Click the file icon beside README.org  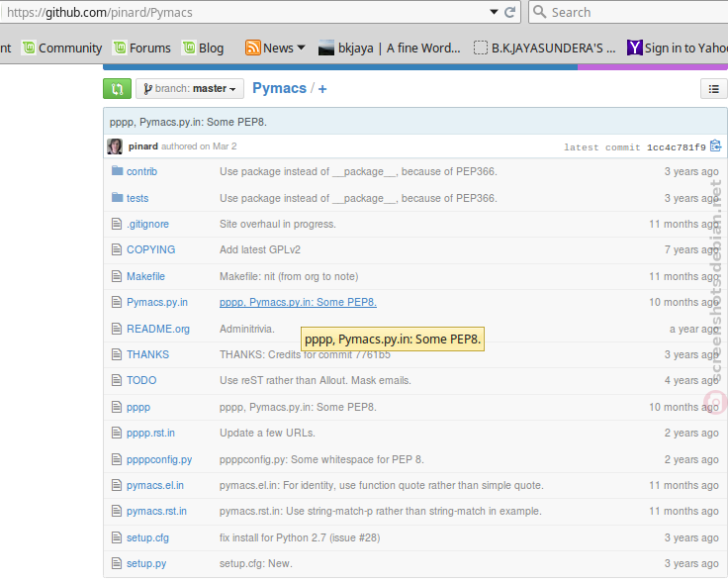[x=117, y=329]
